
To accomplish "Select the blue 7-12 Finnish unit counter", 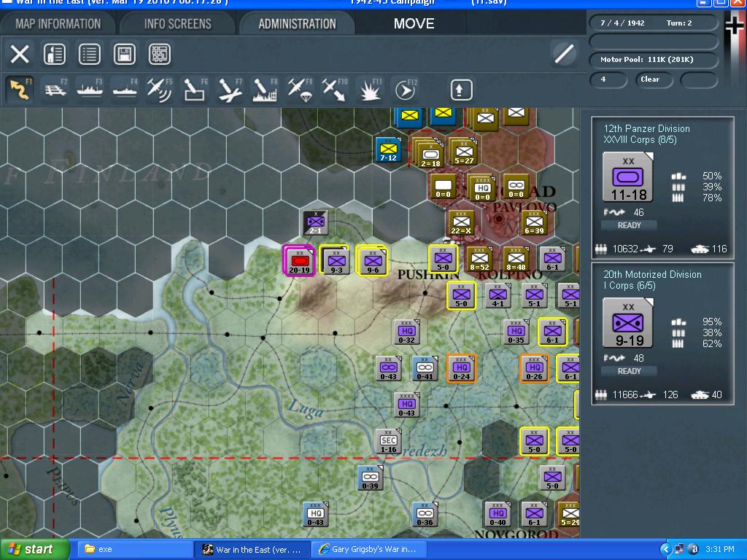I will click(x=388, y=150).
